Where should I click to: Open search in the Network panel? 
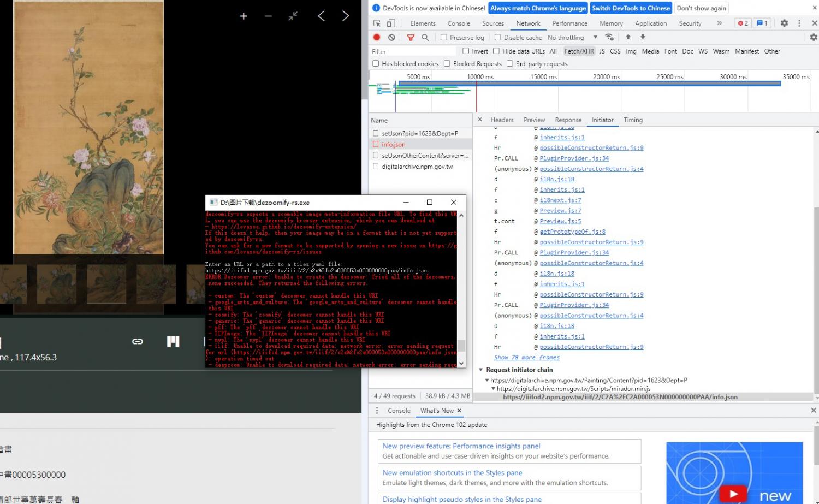(425, 37)
